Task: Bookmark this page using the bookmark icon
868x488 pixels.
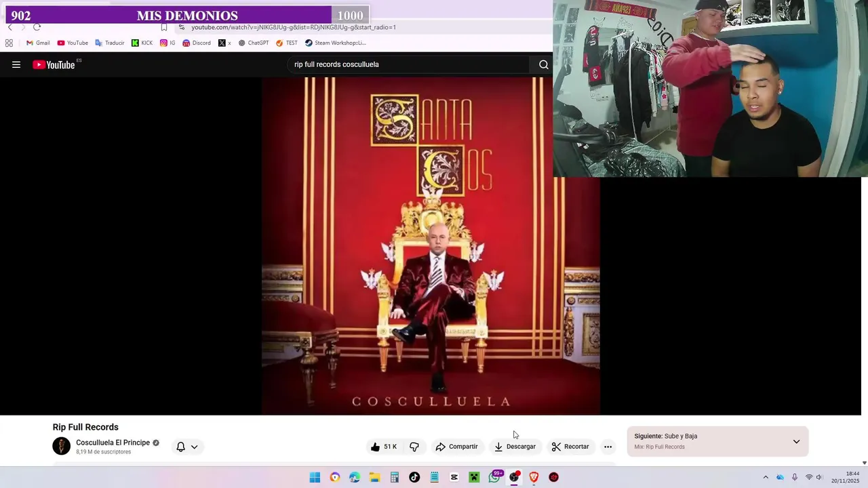Action: click(x=164, y=27)
